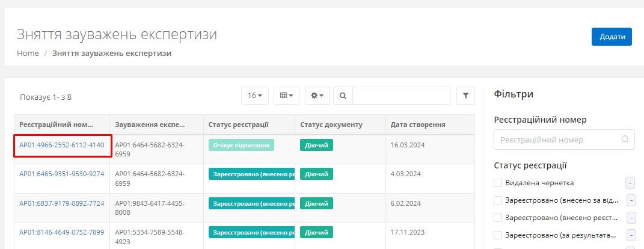Sort by the Дата створення column header
Image resolution: width=644 pixels, height=249 pixels.
pyautogui.click(x=418, y=124)
